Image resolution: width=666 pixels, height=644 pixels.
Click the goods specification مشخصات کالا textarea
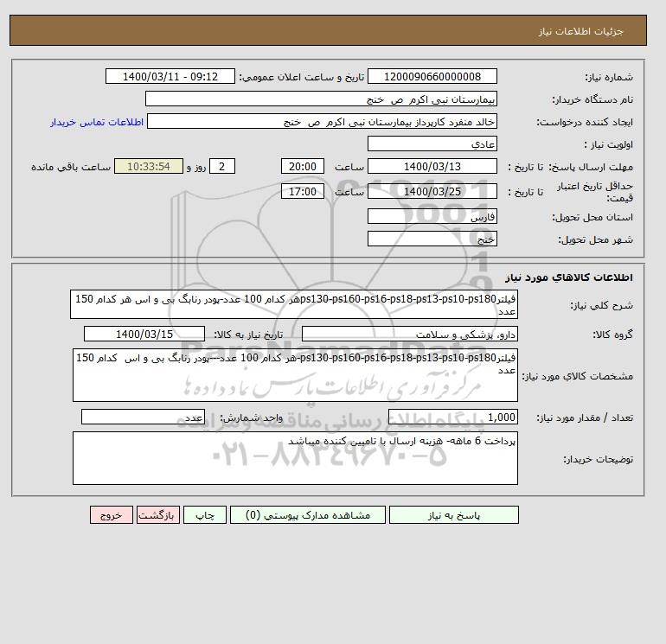(x=295, y=375)
